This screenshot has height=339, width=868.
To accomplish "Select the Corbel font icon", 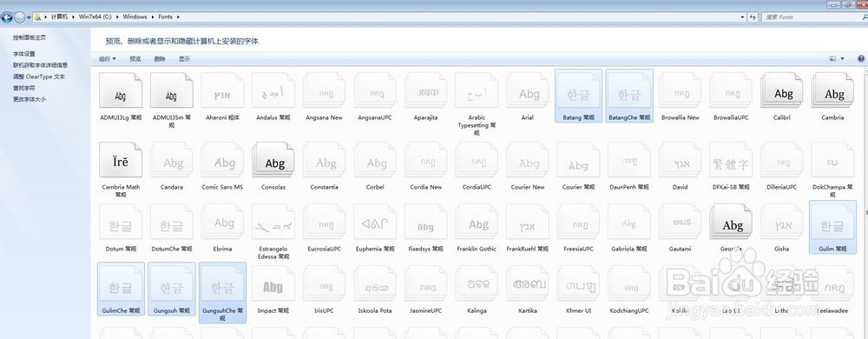I will tap(375, 160).
